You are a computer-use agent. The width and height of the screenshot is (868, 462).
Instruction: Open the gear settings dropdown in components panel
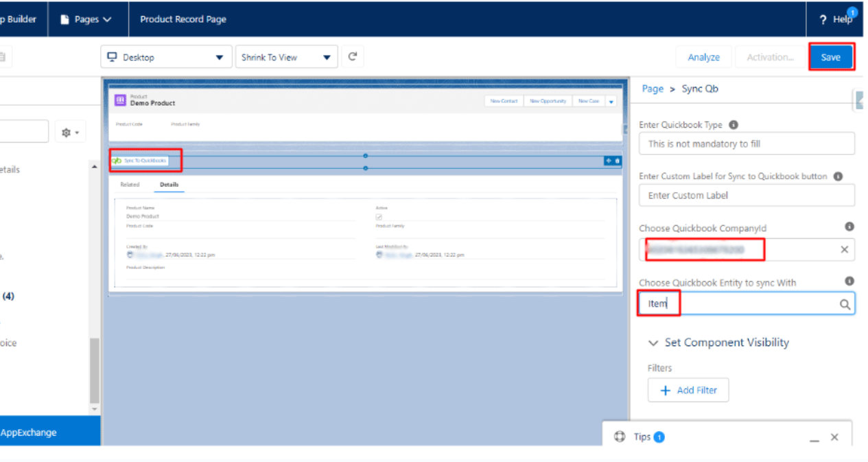click(x=70, y=132)
